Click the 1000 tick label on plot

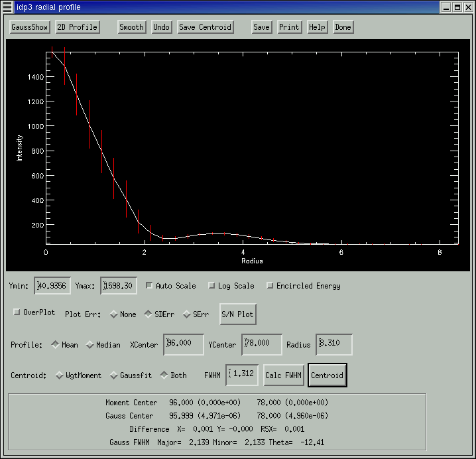[x=36, y=126]
